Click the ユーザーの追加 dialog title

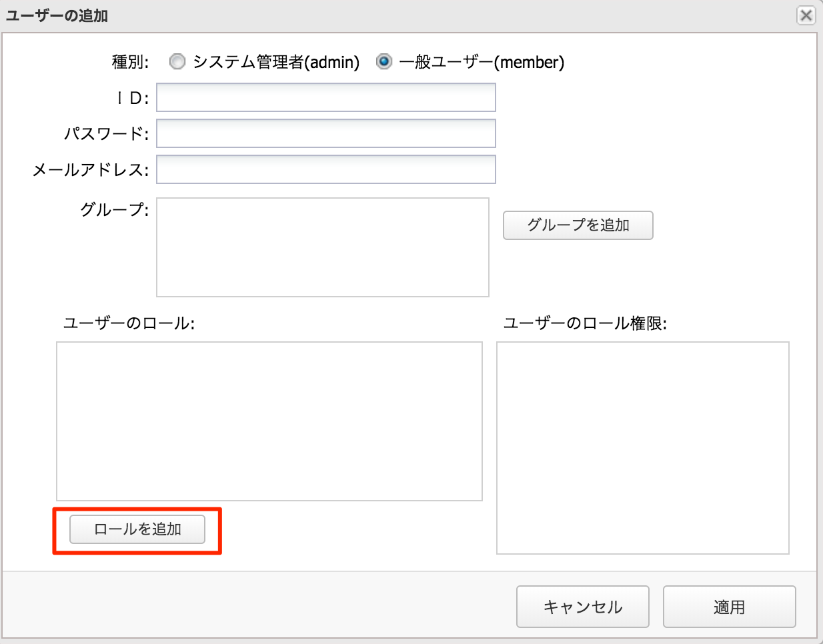click(x=57, y=15)
